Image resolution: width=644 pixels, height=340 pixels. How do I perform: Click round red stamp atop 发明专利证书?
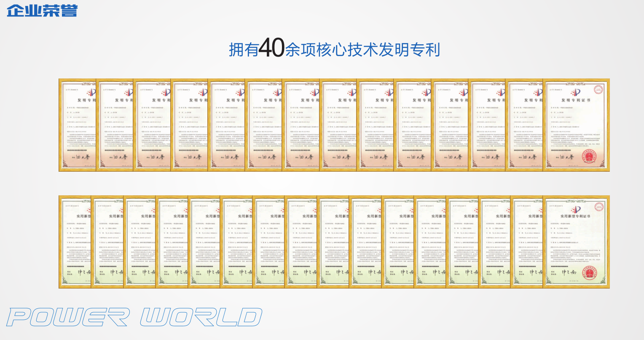click(x=598, y=89)
